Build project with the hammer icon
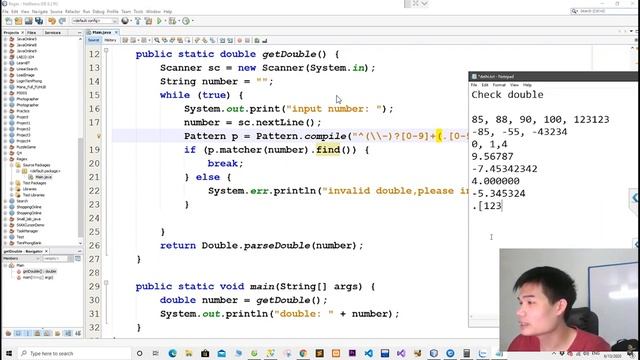This screenshot has height=360, width=640. point(138,21)
